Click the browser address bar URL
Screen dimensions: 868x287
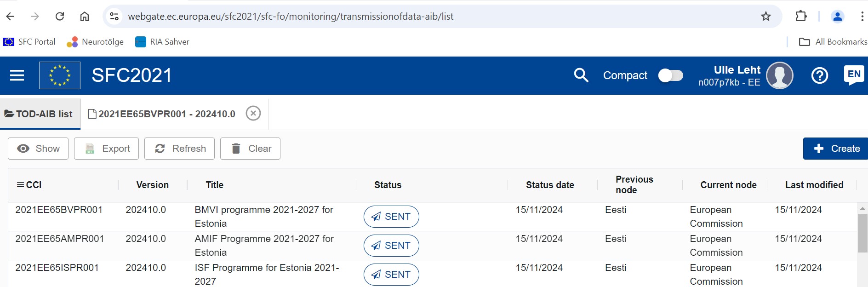291,17
